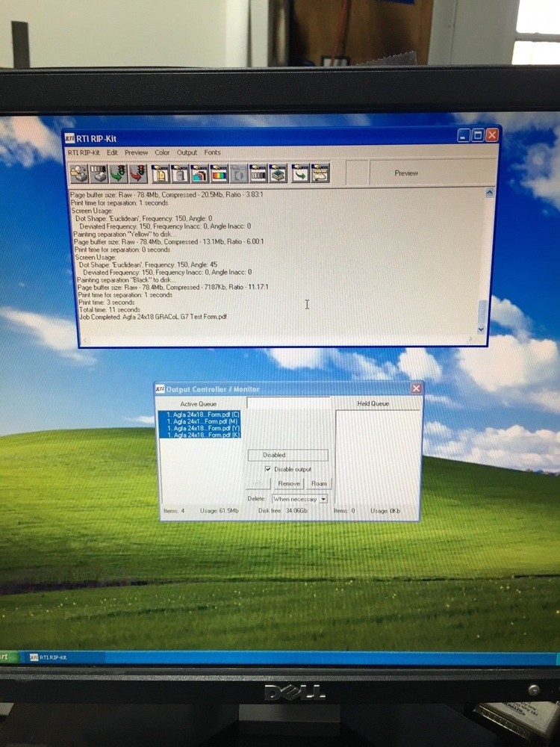The width and height of the screenshot is (560, 747).
Task: Close the Output Controller / Monitor window
Action: point(416,388)
